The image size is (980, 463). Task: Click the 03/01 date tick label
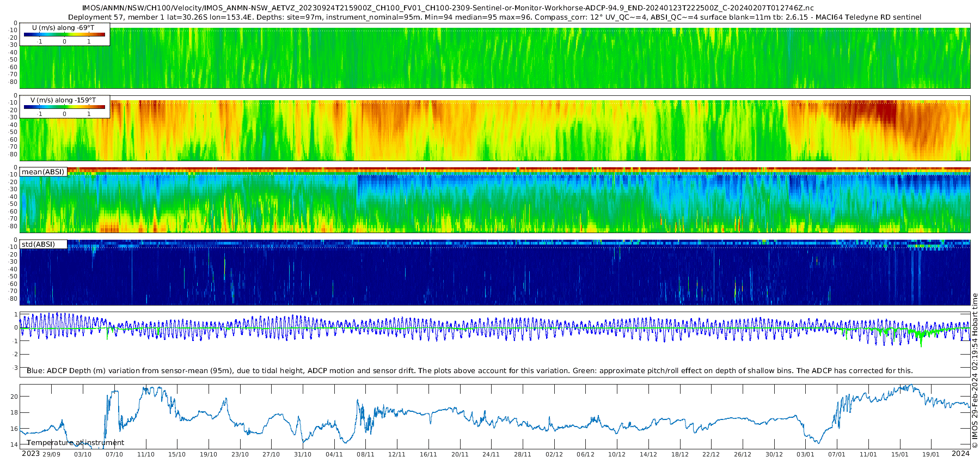point(805,454)
